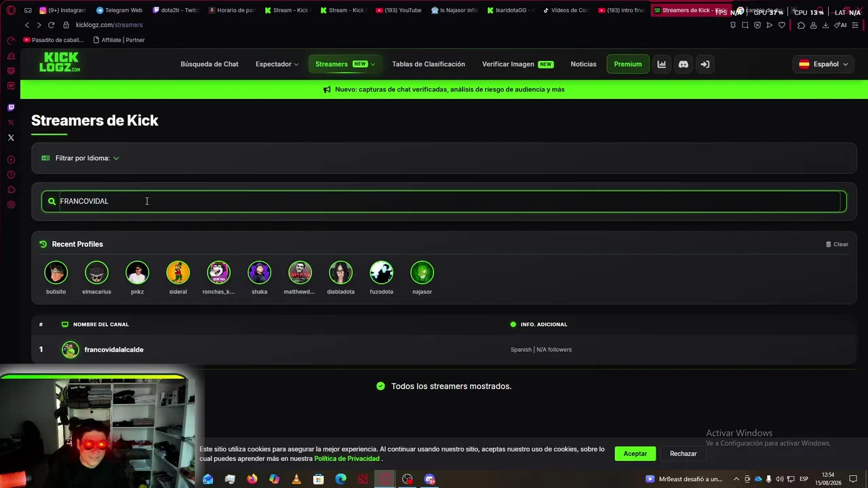Open VLC media player from the taskbar
Viewport: 868px width, 488px height.
coord(296,479)
